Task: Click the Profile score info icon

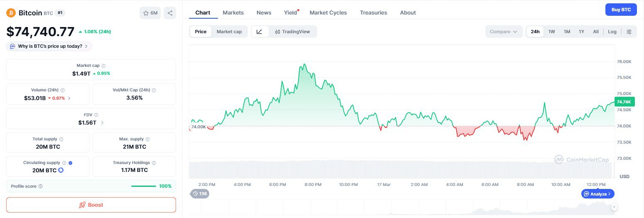Action: click(x=40, y=186)
